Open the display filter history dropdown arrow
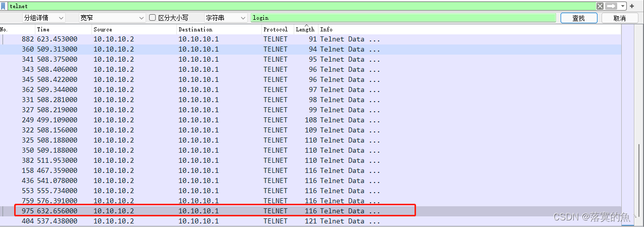 [623, 6]
